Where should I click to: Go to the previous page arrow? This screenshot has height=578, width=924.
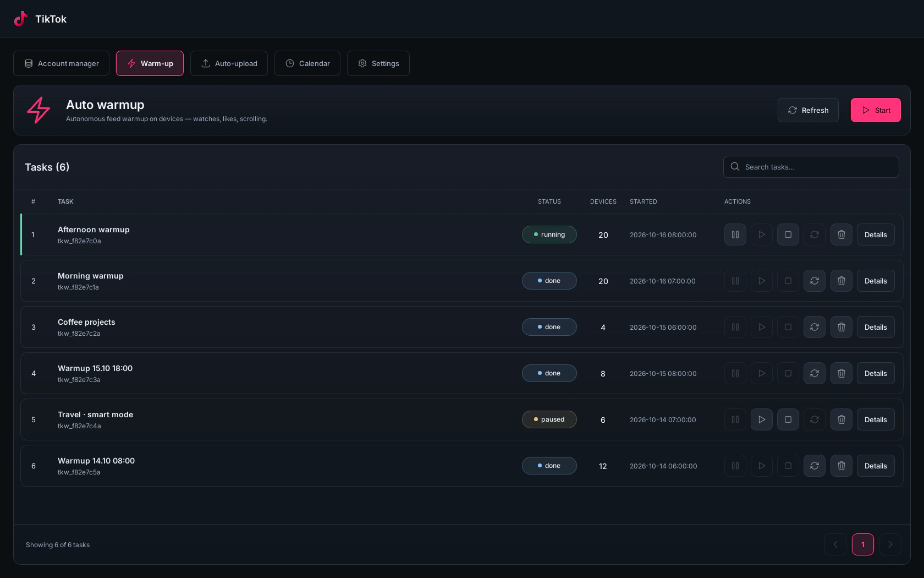[x=835, y=544]
